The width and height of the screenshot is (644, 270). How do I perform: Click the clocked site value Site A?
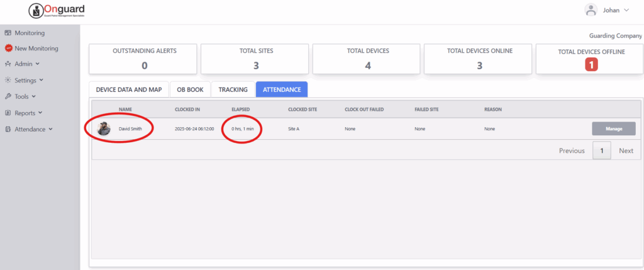pos(294,128)
